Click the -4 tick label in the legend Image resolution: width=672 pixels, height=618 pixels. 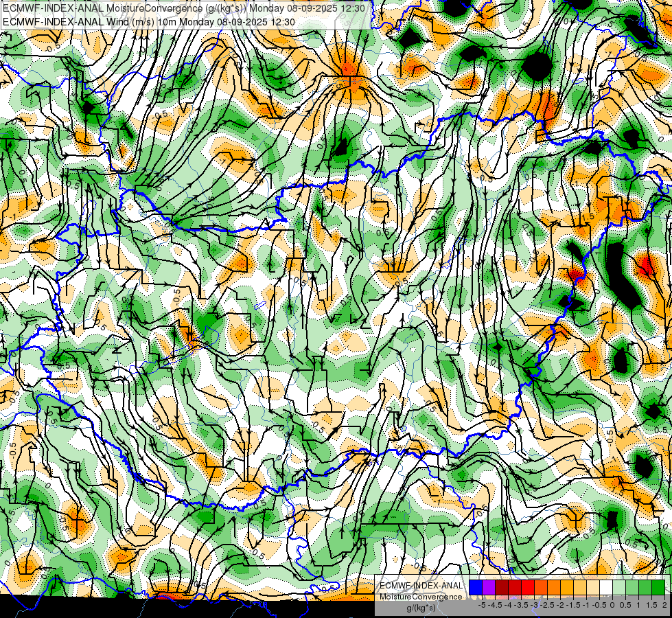click(508, 605)
